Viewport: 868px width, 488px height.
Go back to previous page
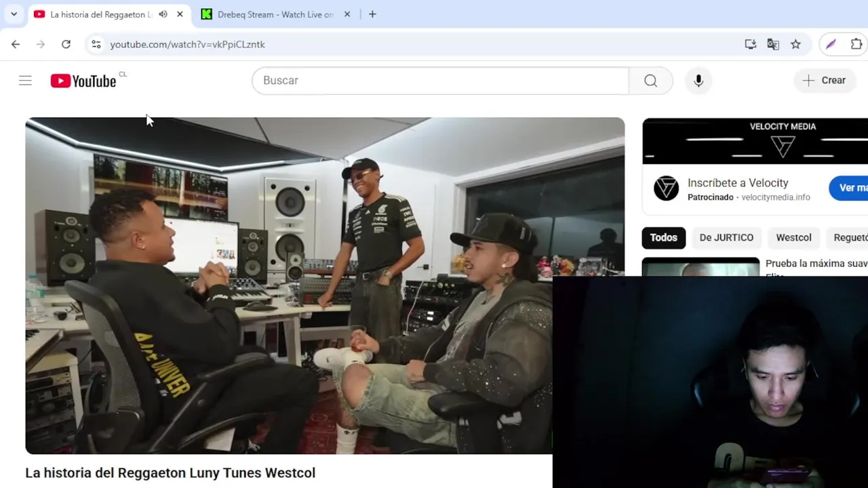(x=16, y=44)
